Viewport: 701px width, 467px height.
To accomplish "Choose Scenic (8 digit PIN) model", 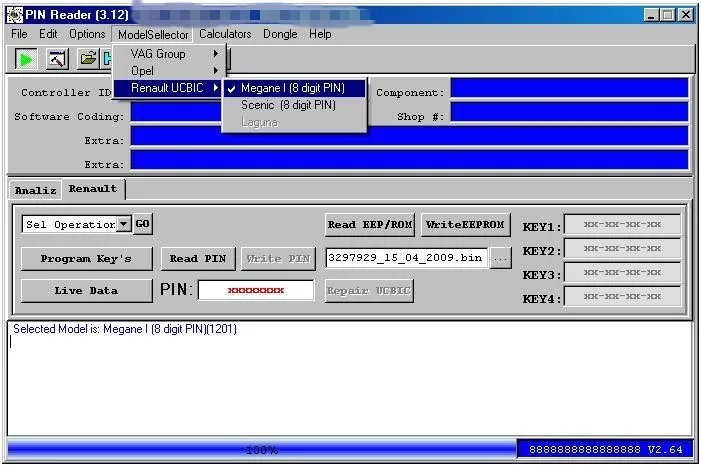I will pos(295,105).
